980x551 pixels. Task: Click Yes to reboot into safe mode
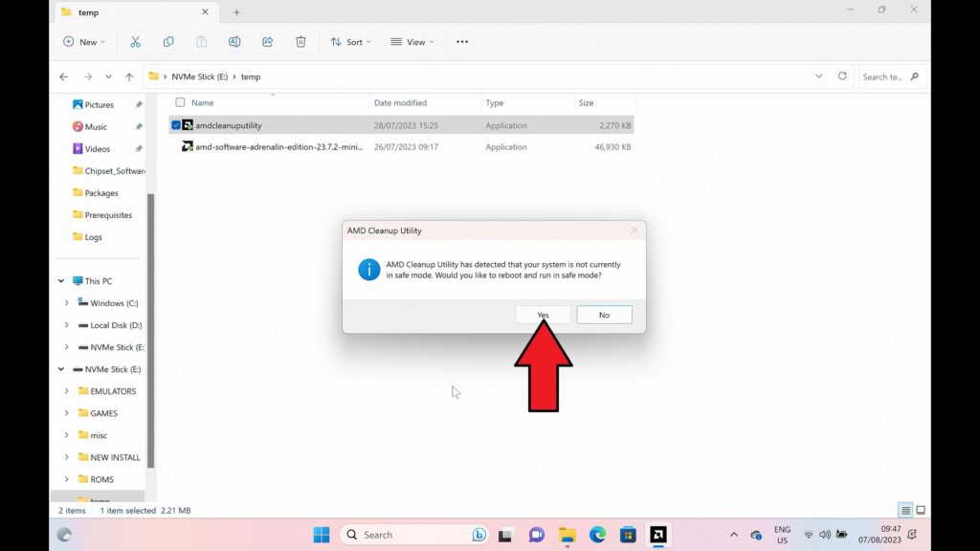point(543,314)
